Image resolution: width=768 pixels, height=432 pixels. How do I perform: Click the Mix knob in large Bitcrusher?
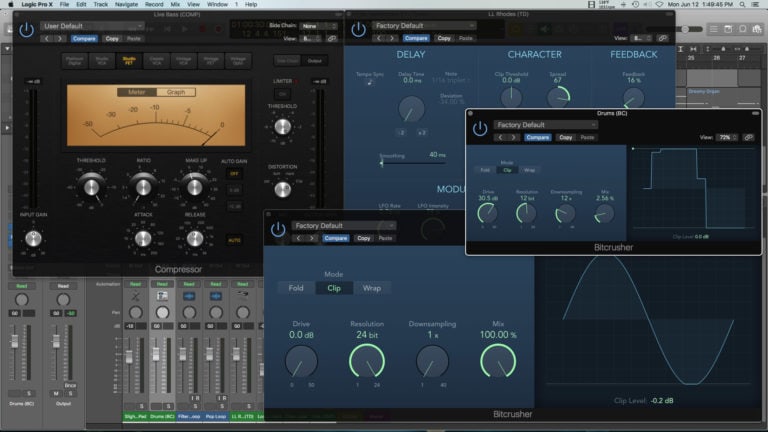tap(498, 361)
